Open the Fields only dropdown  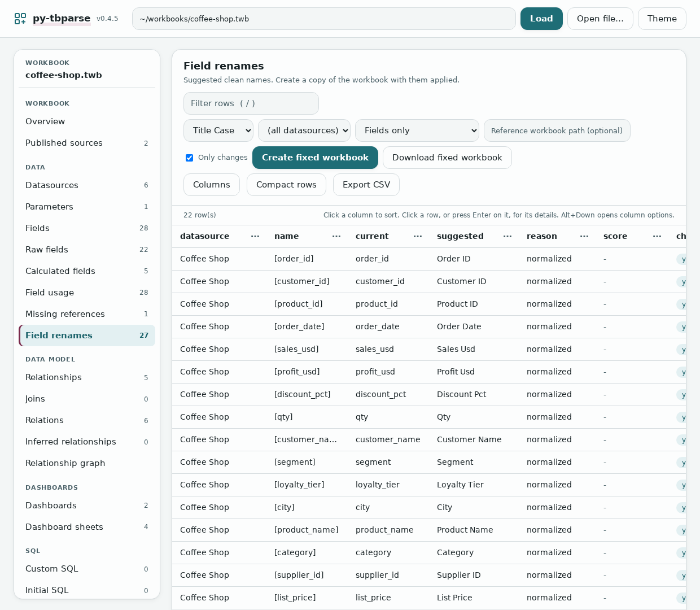click(x=417, y=130)
